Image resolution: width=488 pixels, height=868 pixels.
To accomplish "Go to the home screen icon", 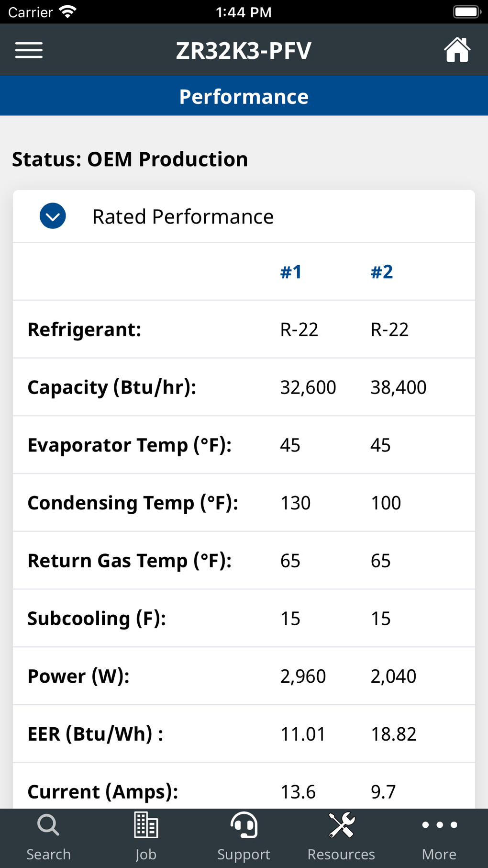I will 457,50.
